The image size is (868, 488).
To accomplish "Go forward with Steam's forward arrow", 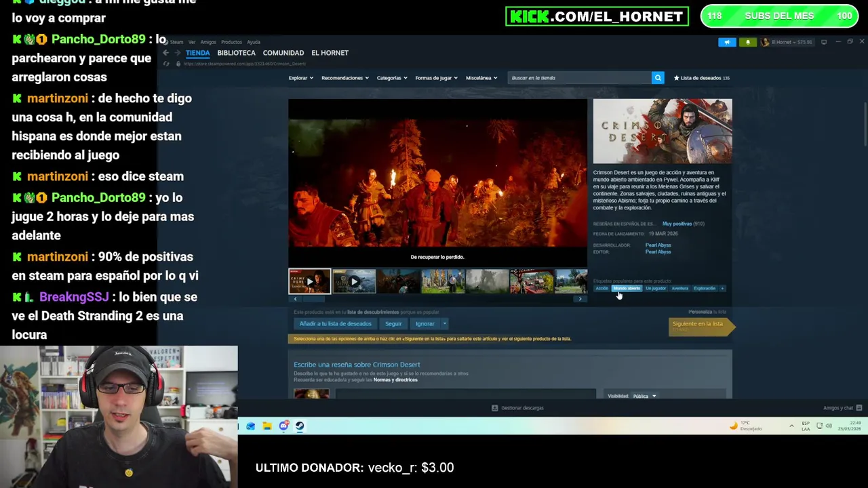I will (177, 53).
